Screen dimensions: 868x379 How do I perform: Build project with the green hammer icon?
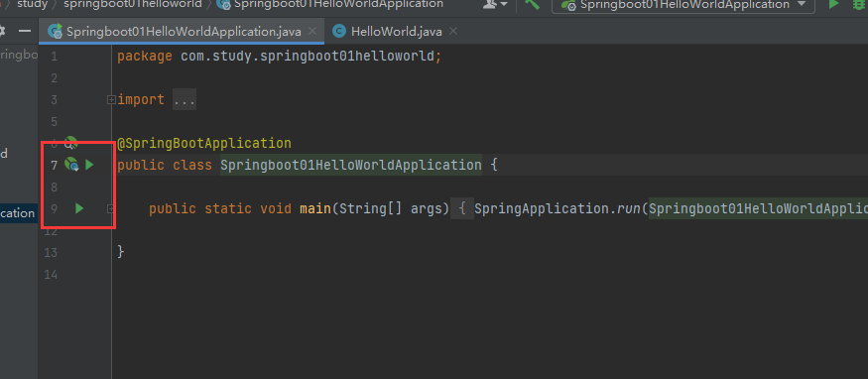[533, 4]
